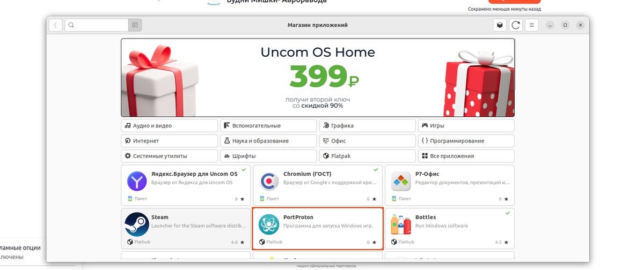Screen dimensions: 644x270
Task: Open the Графика category
Action: 367,126
